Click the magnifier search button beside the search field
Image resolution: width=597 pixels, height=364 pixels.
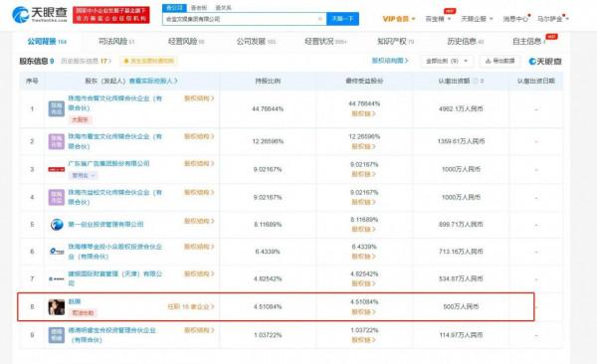[342, 19]
